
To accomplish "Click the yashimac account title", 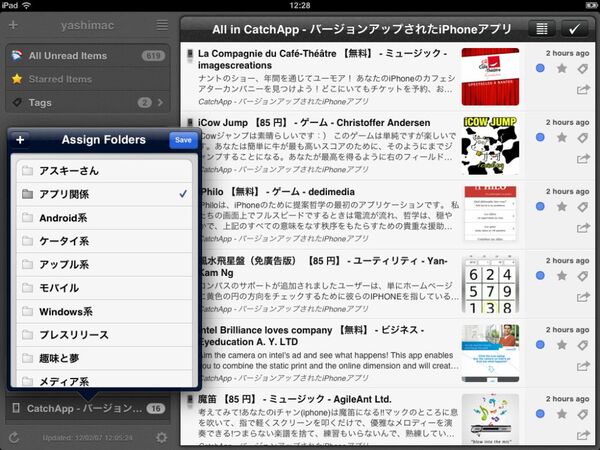I will click(87, 25).
